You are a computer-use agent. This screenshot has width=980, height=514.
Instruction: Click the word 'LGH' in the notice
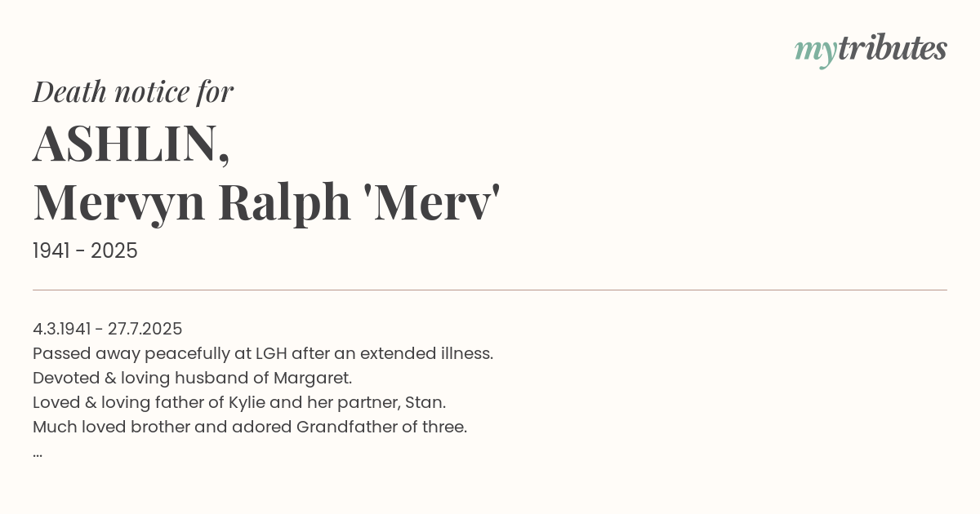[x=271, y=353]
